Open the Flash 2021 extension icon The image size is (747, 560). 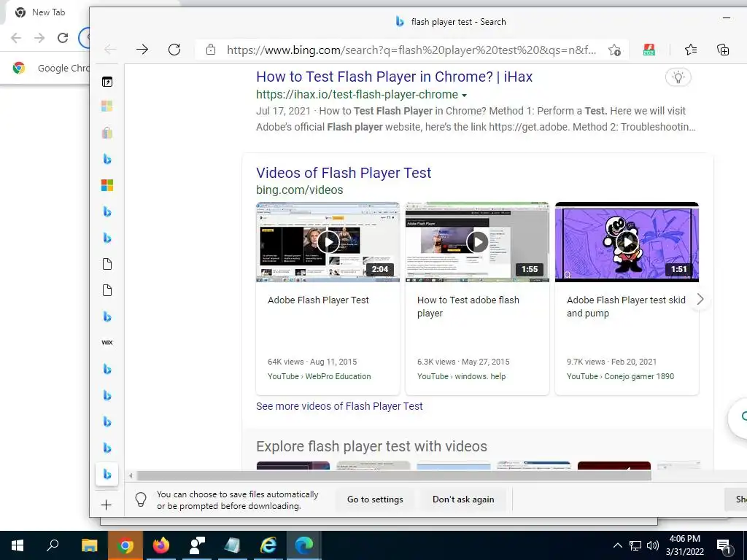[649, 50]
